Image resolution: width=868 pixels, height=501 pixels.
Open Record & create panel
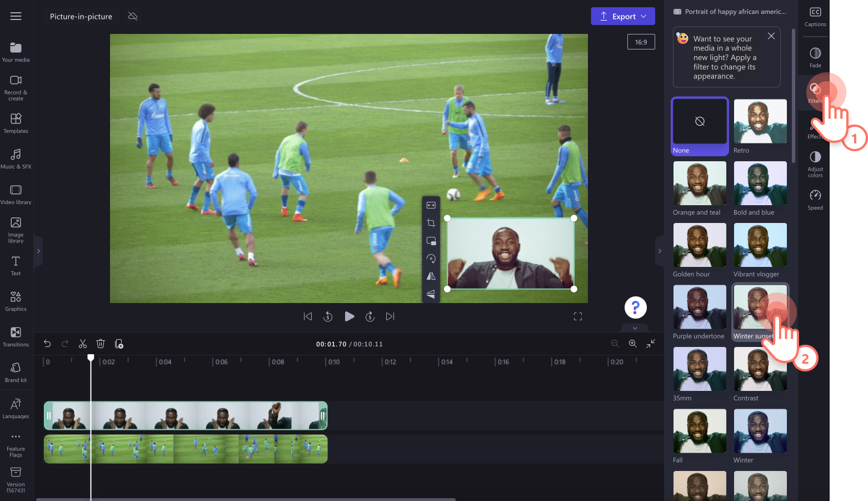point(16,88)
